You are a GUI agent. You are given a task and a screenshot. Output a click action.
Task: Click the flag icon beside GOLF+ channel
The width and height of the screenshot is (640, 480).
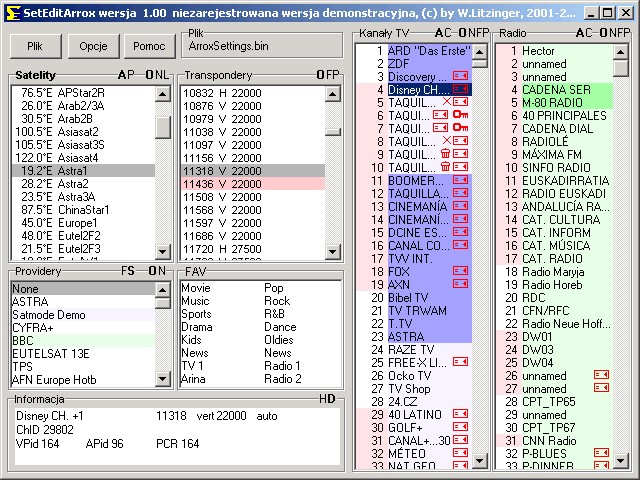[x=461, y=427]
